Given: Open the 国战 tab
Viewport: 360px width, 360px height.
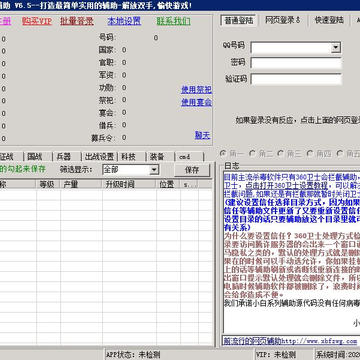Looking at the screenshot, I should (37, 156).
